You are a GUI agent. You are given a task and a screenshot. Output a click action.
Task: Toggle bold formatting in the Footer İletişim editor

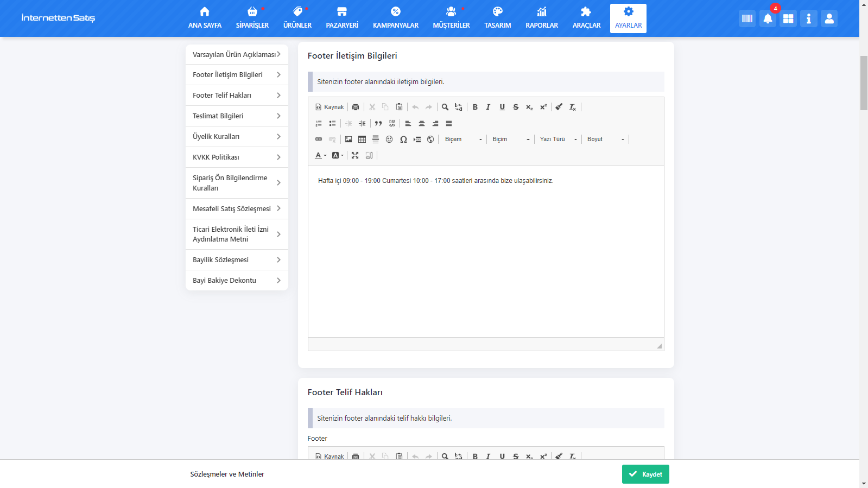coord(475,107)
